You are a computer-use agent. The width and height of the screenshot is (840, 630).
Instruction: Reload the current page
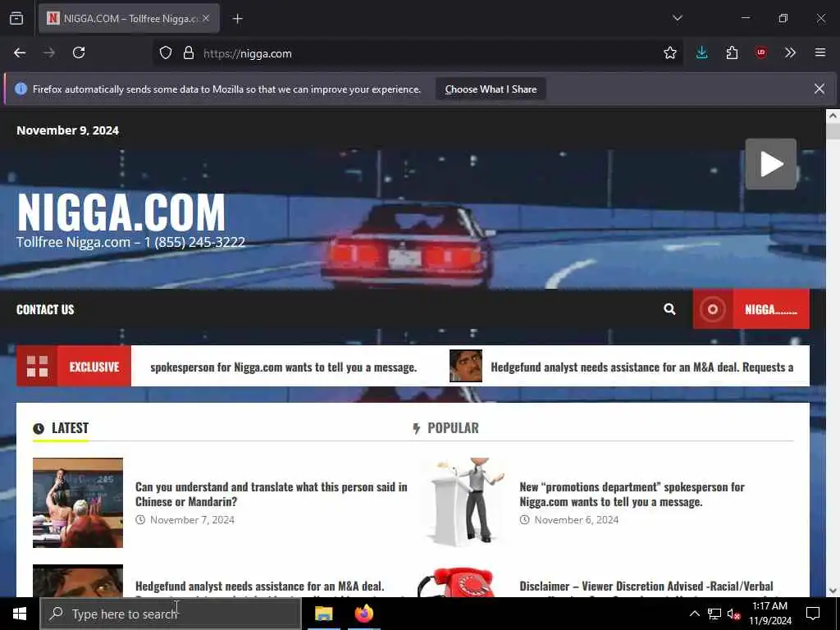point(79,52)
